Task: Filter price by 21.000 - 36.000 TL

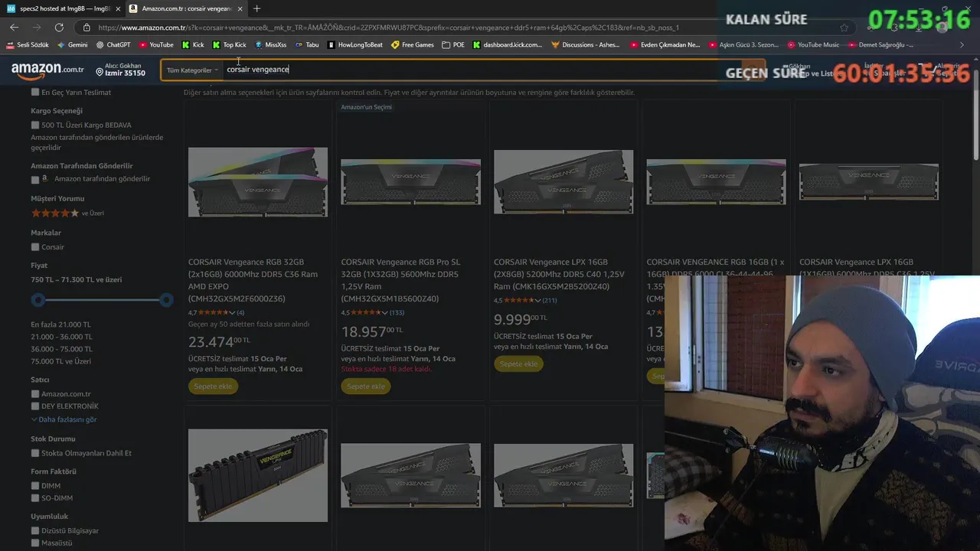Action: click(61, 337)
